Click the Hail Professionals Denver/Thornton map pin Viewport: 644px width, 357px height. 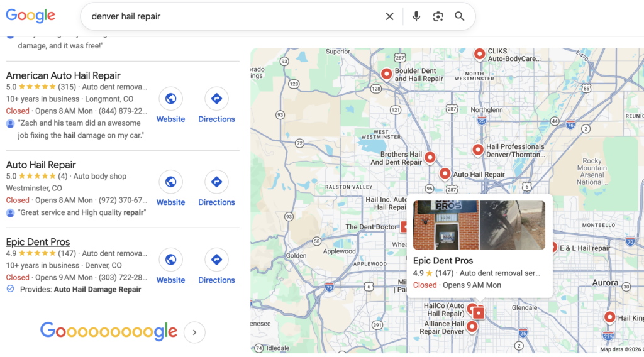478,150
